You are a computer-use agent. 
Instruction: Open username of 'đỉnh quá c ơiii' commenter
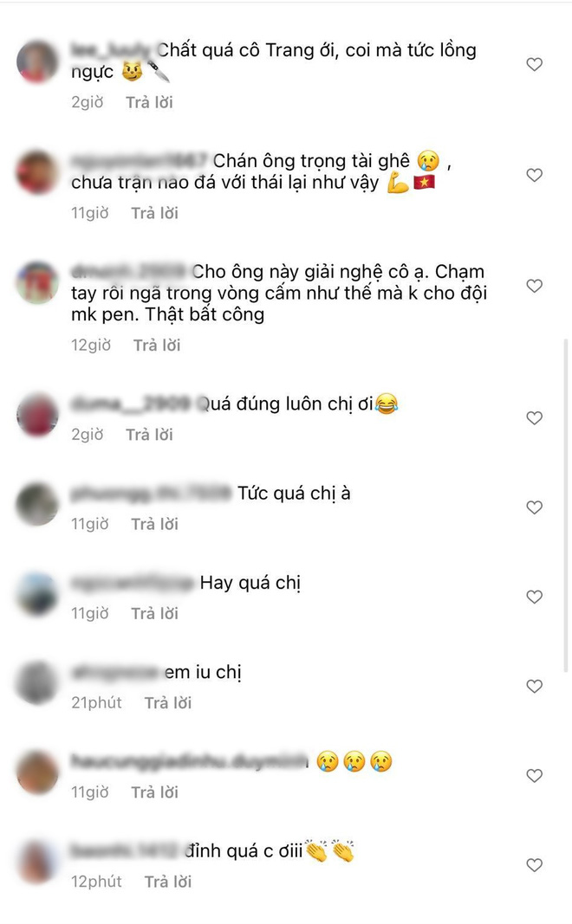[x=125, y=851]
